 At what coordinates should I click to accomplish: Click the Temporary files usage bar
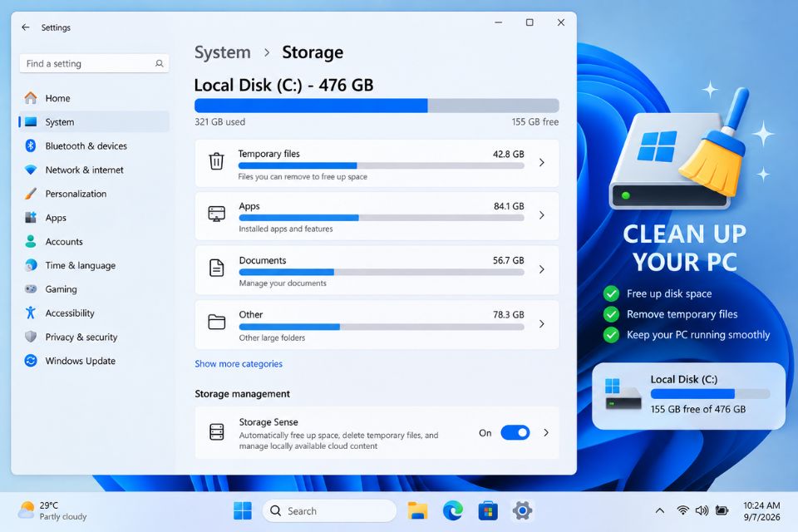382,165
